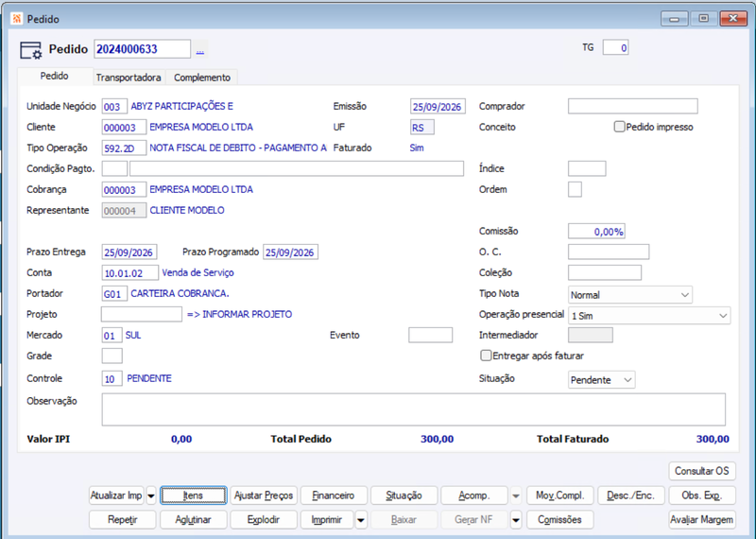
Task: Click the Cliente code field
Action: pos(124,128)
